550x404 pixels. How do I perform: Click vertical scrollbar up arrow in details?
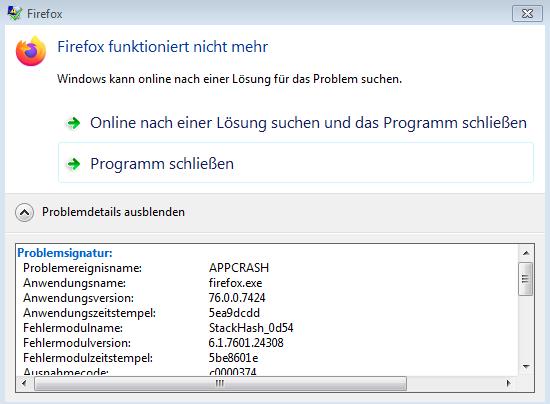pos(526,253)
